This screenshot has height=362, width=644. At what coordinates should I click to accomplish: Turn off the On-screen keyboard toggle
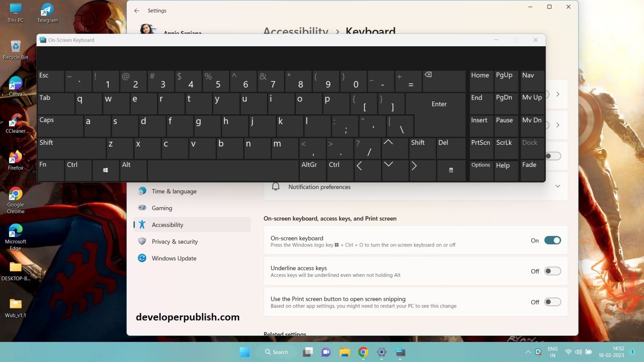[x=553, y=240]
